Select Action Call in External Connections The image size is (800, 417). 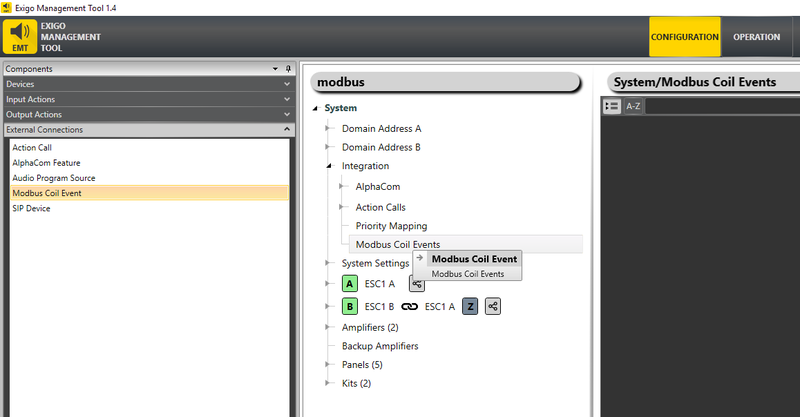pyautogui.click(x=32, y=148)
